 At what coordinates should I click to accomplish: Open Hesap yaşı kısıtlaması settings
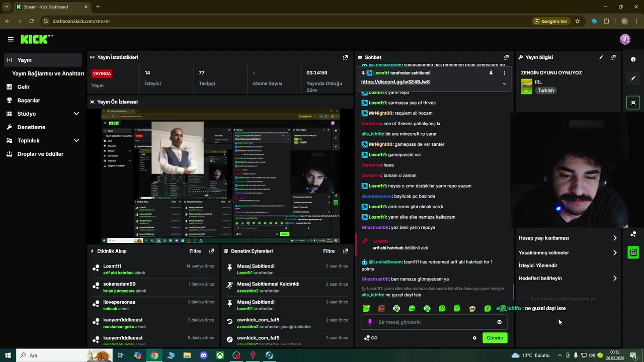pyautogui.click(x=568, y=238)
